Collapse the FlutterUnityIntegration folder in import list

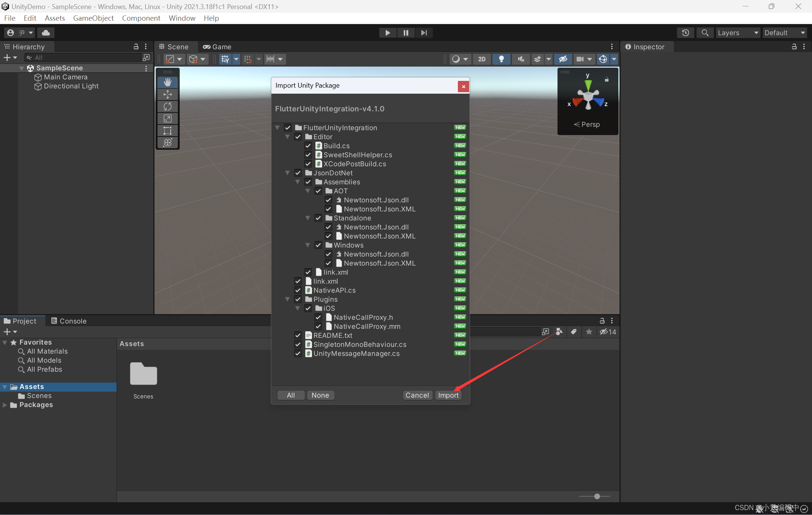(277, 128)
